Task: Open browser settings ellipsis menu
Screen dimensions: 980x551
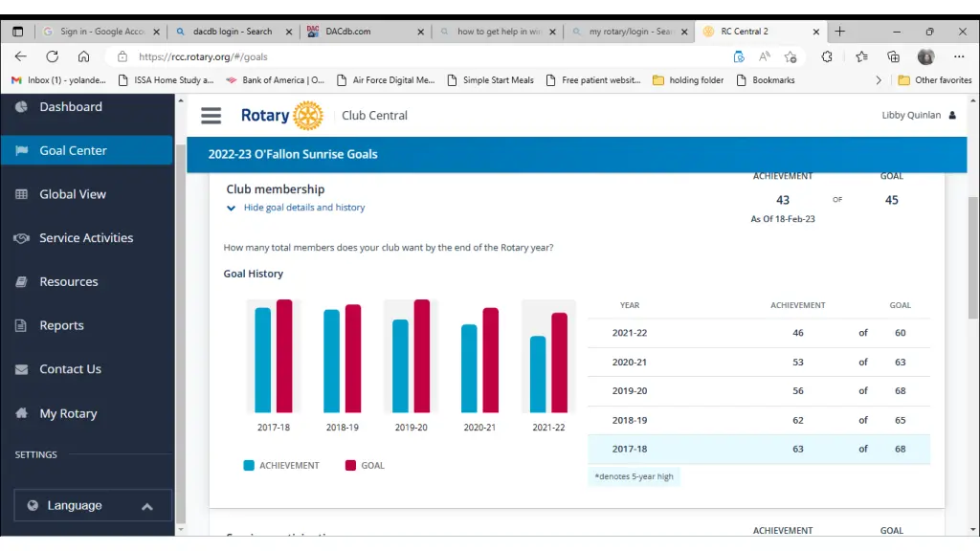Action: (x=960, y=56)
